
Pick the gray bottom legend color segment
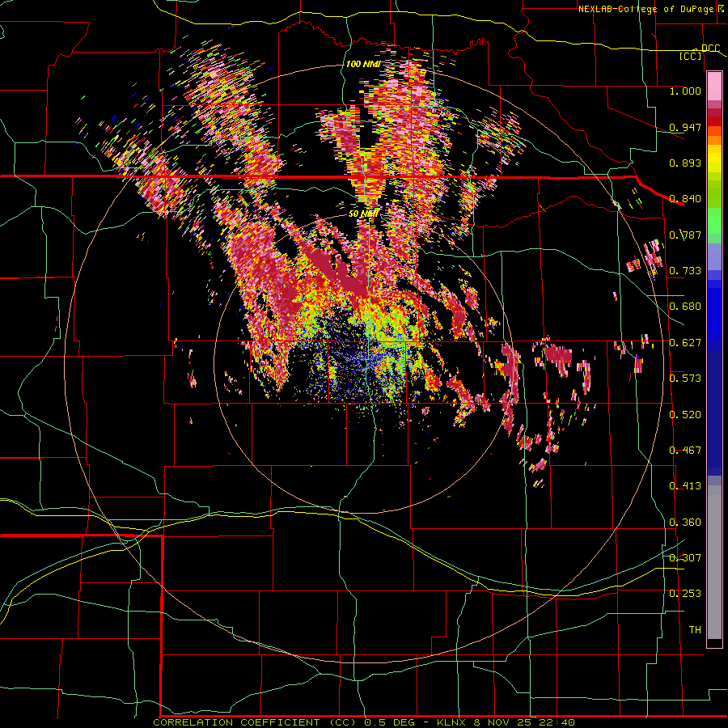pyautogui.click(x=714, y=562)
